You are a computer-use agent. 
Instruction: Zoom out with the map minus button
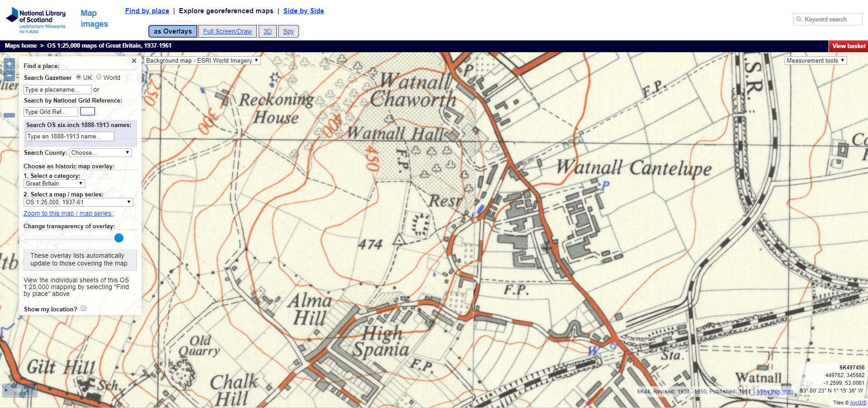[9, 75]
